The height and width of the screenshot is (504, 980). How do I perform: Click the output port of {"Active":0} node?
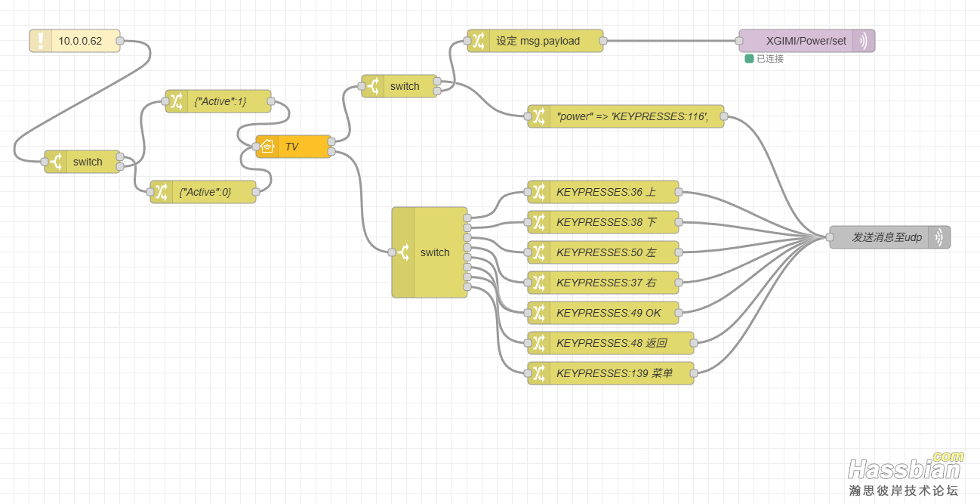point(256,192)
